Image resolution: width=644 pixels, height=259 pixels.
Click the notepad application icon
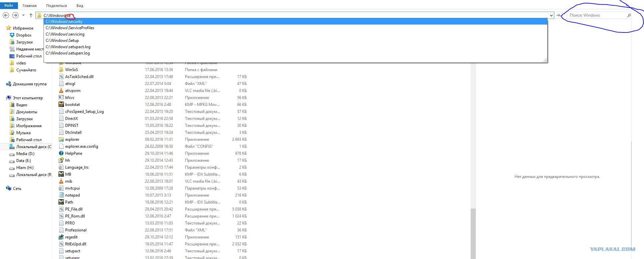[x=61, y=195]
